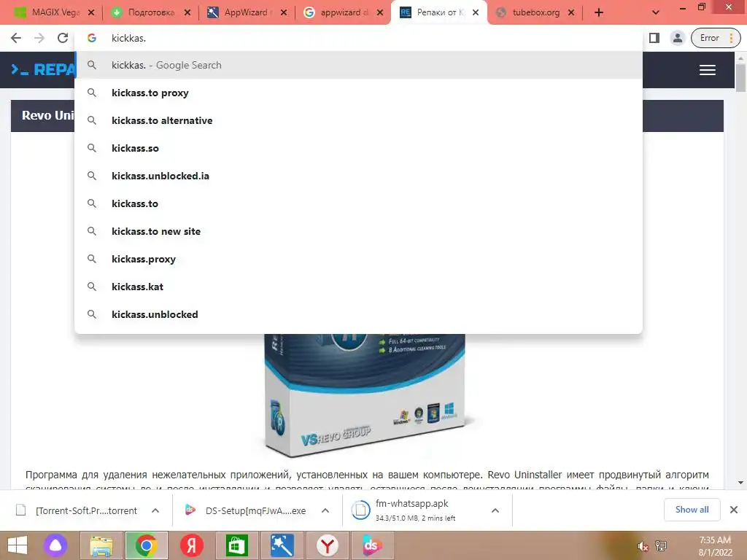
Task: Choose the 'kickkas. - Google Search' suggestion
Action: (x=358, y=65)
